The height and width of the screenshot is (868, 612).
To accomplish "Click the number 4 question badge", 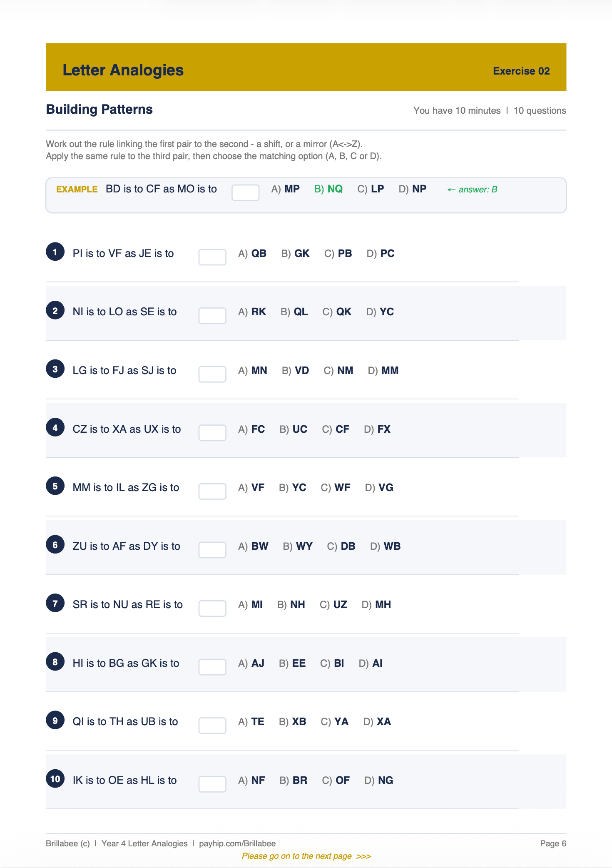I will point(55,427).
